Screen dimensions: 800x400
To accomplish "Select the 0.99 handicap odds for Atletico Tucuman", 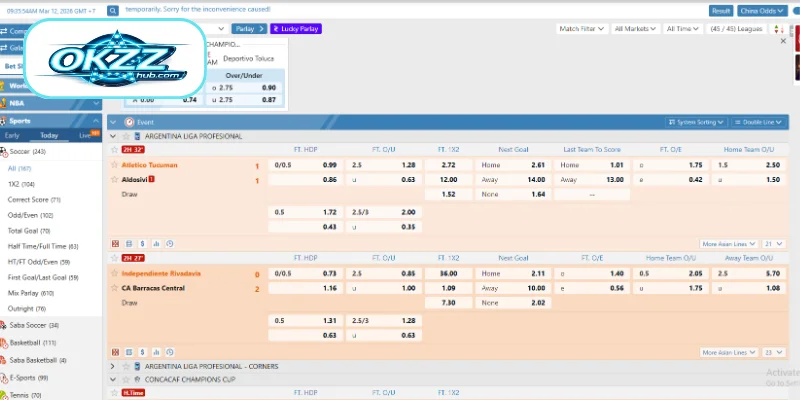I will point(306,165).
